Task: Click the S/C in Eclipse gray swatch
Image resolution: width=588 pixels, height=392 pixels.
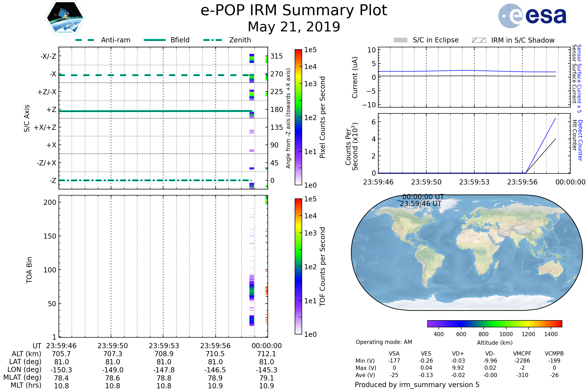Action: click(400, 40)
